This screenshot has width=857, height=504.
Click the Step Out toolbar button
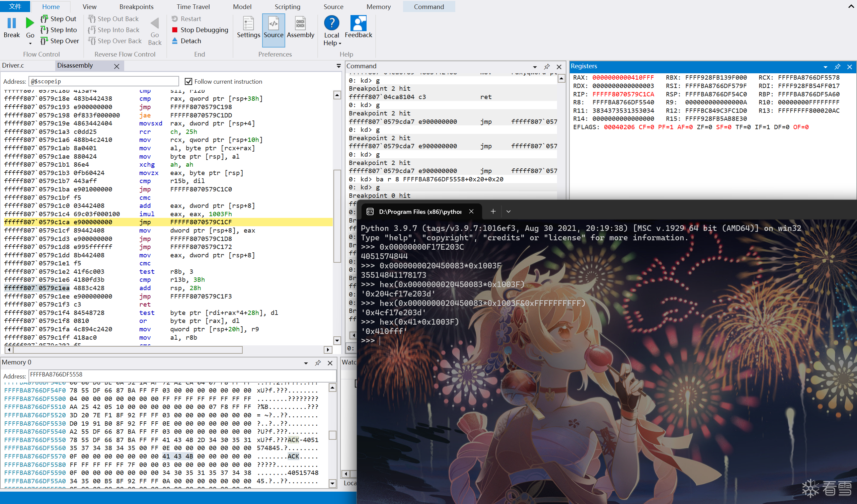tap(59, 19)
